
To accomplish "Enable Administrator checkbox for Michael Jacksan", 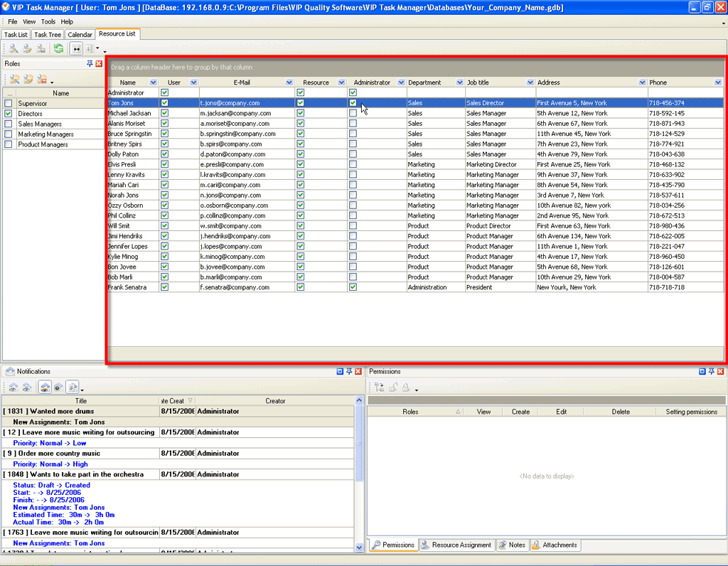I will [353, 113].
